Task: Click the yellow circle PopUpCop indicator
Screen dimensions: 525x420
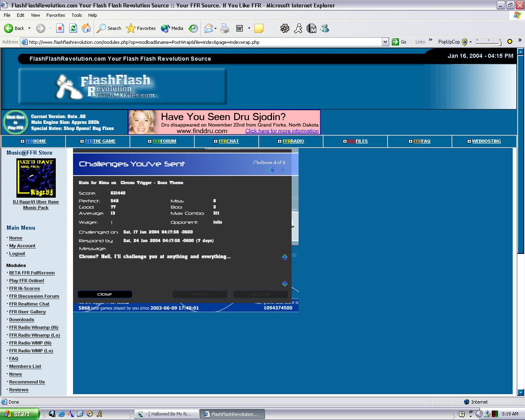Action: pos(510,42)
